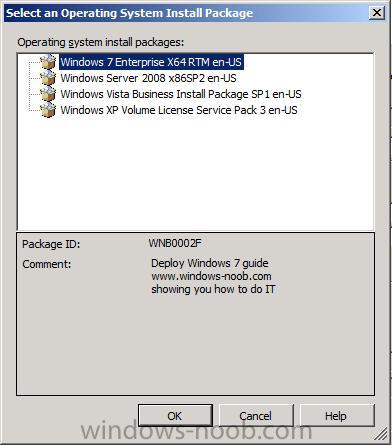Click the Windows Vista Business package box icon
392x445 pixels.
pyautogui.click(x=48, y=94)
